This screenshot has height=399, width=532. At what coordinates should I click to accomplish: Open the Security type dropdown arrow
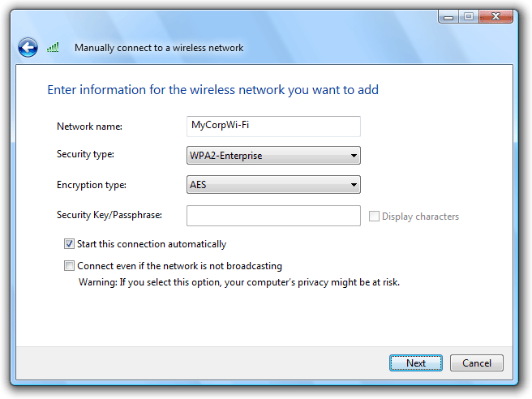coord(354,156)
